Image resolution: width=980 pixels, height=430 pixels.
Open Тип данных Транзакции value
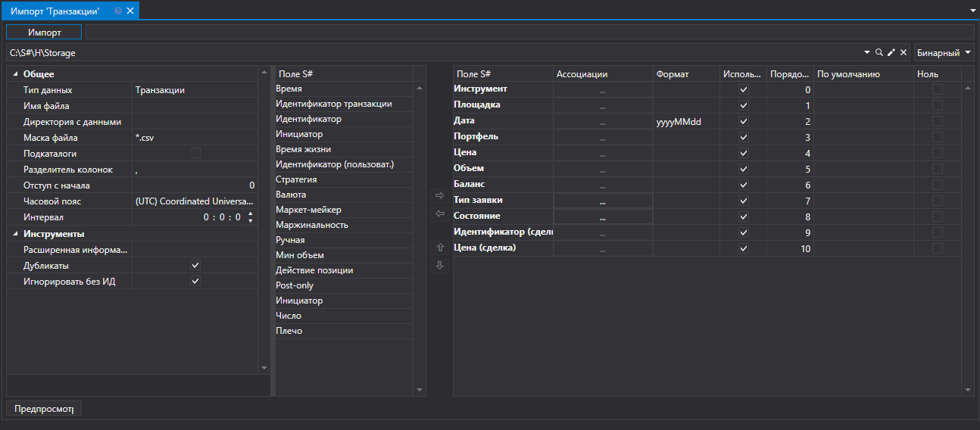click(195, 90)
